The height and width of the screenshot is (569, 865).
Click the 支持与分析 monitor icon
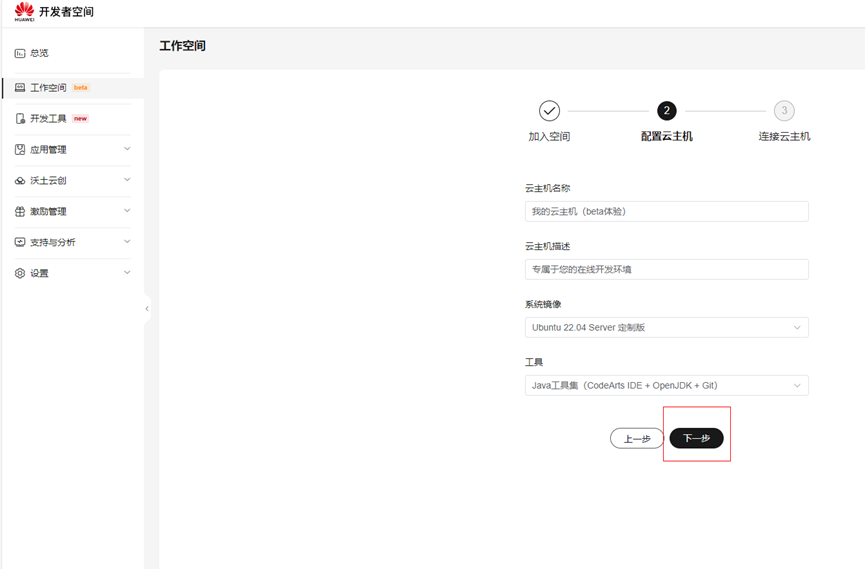point(20,242)
